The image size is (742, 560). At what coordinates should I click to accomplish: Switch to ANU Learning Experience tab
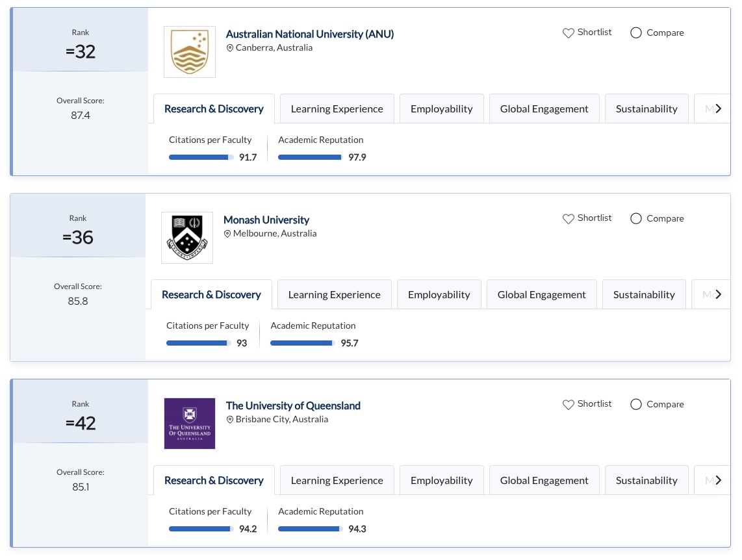(337, 109)
